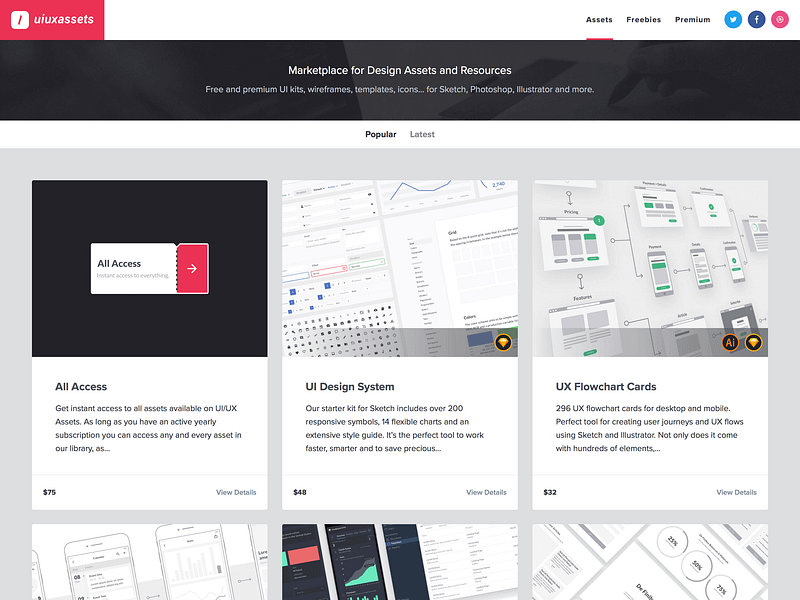Open the dark dashboard chart thumbnail

pos(400,562)
